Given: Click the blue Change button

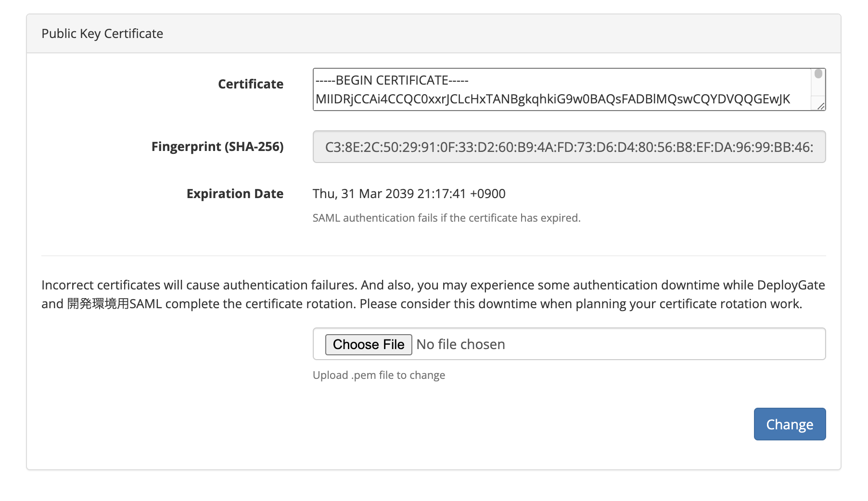Looking at the screenshot, I should (789, 424).
